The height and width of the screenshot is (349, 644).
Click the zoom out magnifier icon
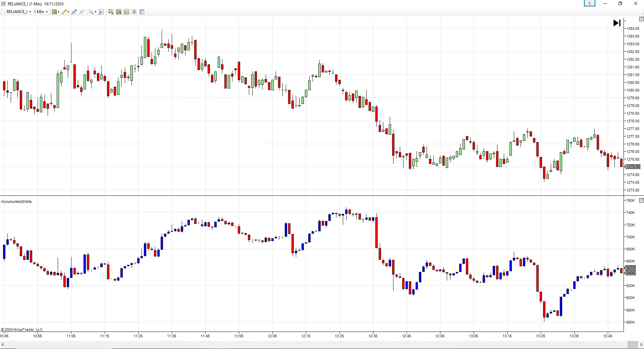82,12
